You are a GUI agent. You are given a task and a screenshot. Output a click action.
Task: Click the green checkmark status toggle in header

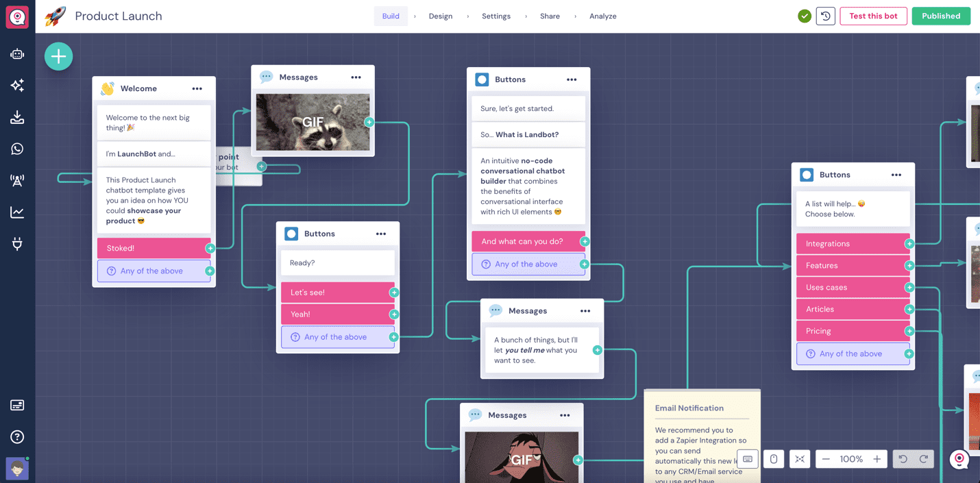tap(804, 16)
